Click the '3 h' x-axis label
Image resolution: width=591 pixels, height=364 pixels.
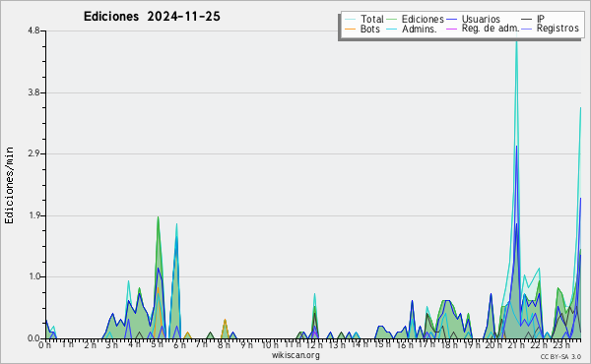(111, 345)
